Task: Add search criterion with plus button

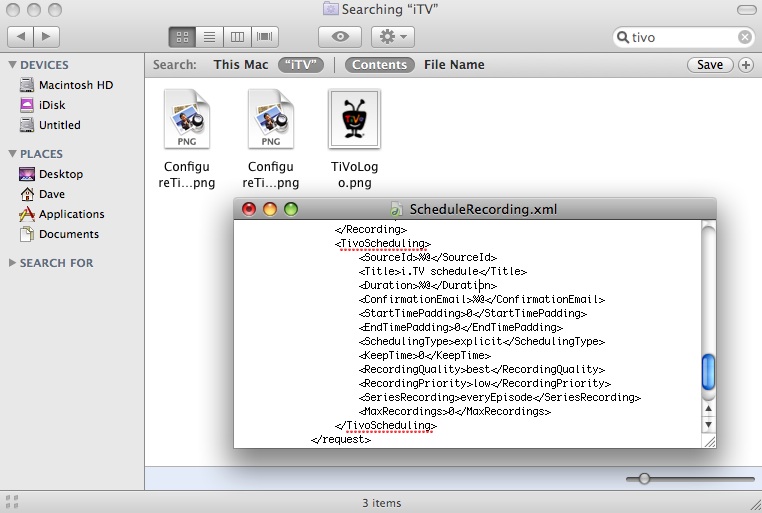Action: 745,65
